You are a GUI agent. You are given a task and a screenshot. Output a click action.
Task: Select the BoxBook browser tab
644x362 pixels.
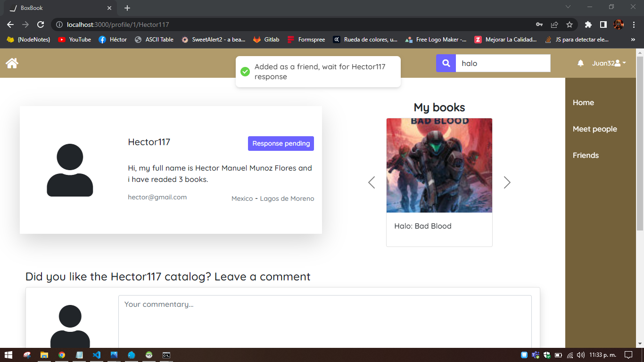click(x=60, y=8)
